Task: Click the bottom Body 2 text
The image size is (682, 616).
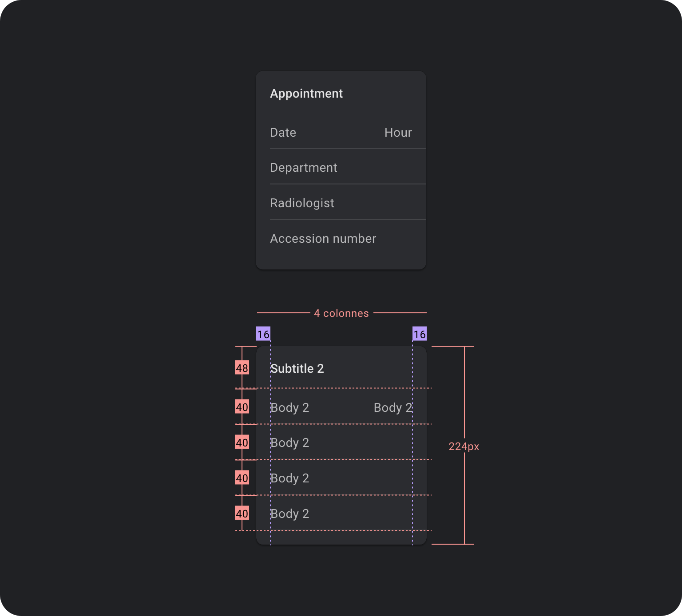Action: tap(289, 514)
